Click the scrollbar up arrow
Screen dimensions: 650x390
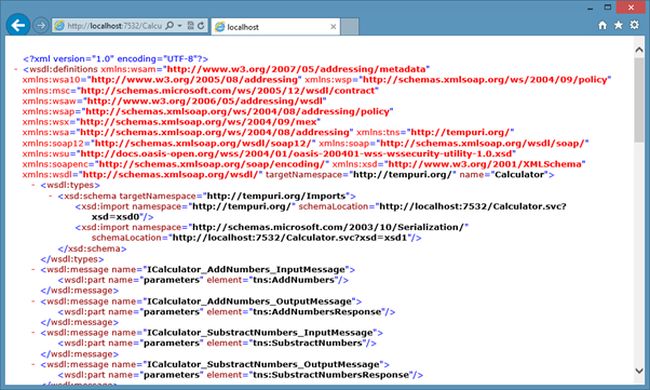pos(639,50)
